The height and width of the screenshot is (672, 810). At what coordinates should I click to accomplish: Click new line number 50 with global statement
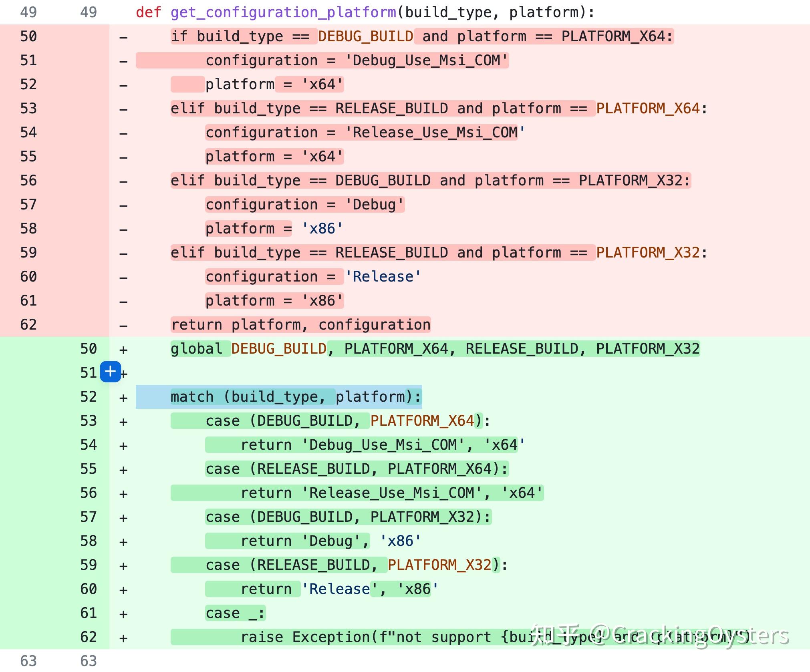tap(89, 349)
